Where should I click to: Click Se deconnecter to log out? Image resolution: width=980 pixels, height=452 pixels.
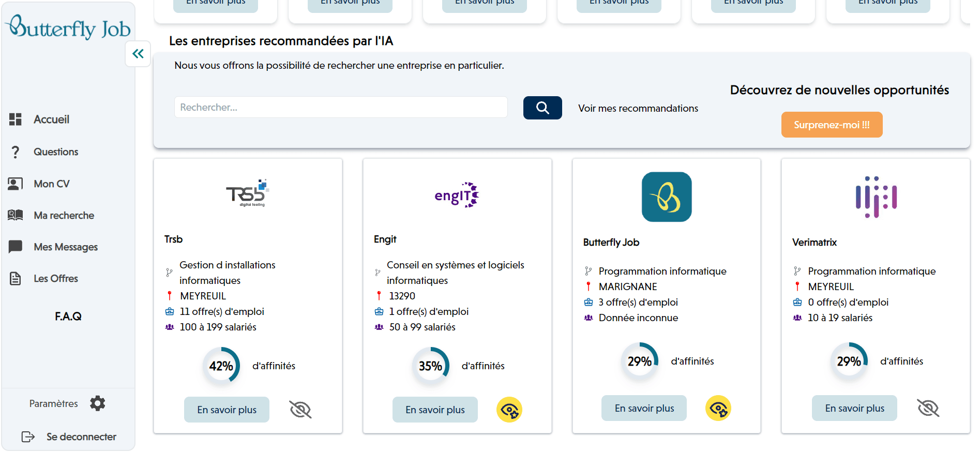tap(81, 437)
